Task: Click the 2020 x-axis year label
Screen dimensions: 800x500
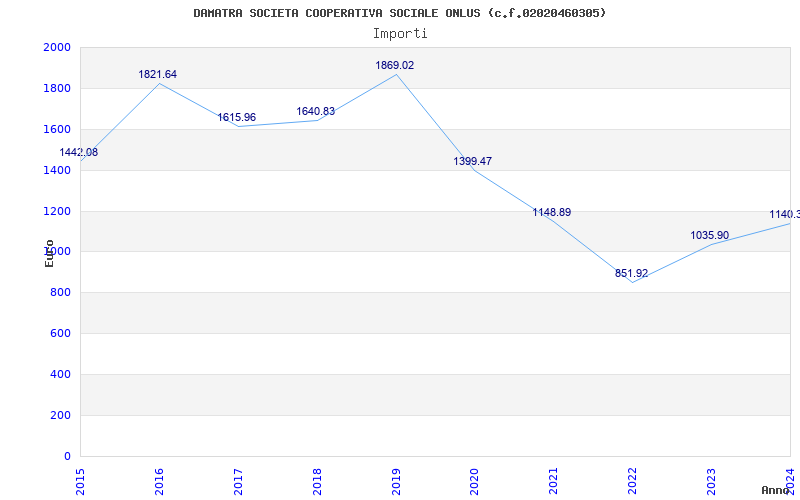Action: [x=474, y=481]
